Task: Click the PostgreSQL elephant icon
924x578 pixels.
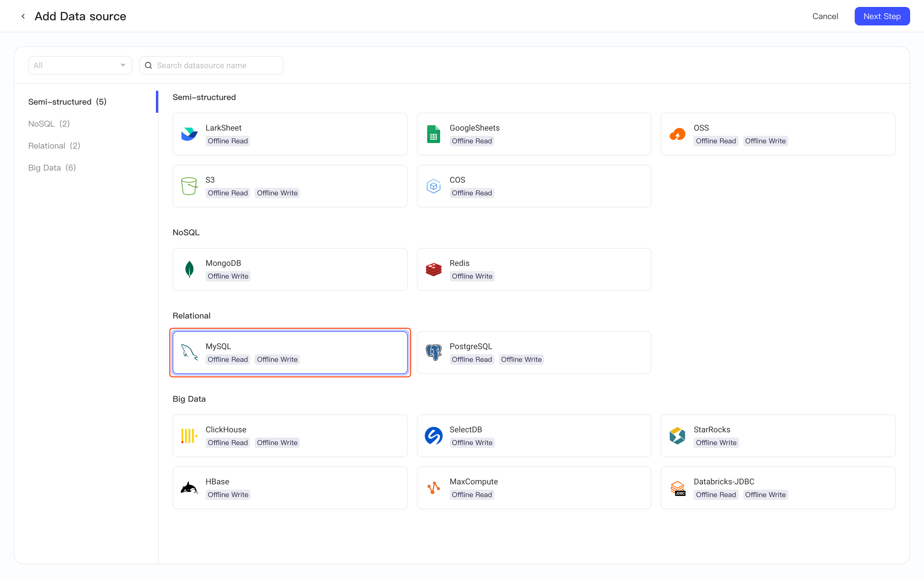Action: pos(433,353)
